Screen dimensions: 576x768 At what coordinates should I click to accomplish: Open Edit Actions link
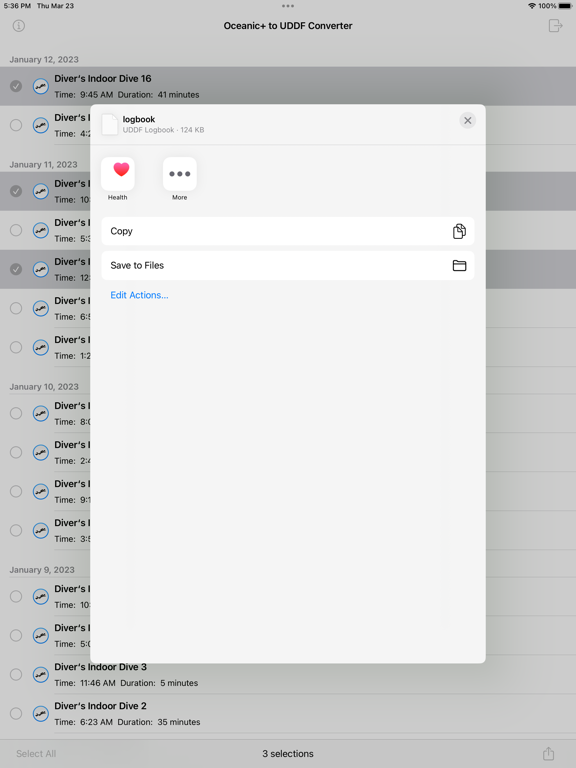(x=139, y=295)
